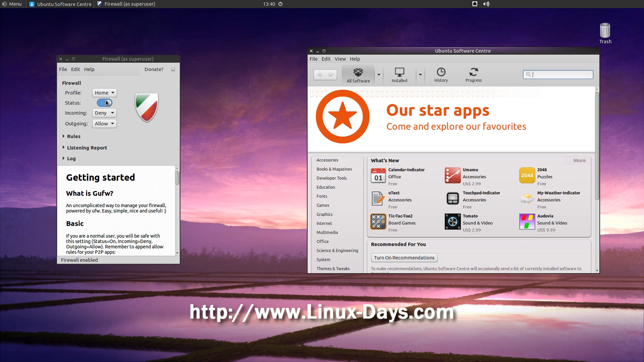The height and width of the screenshot is (362, 644).
Task: Go forward in Software Centre navigation
Action: [331, 74]
